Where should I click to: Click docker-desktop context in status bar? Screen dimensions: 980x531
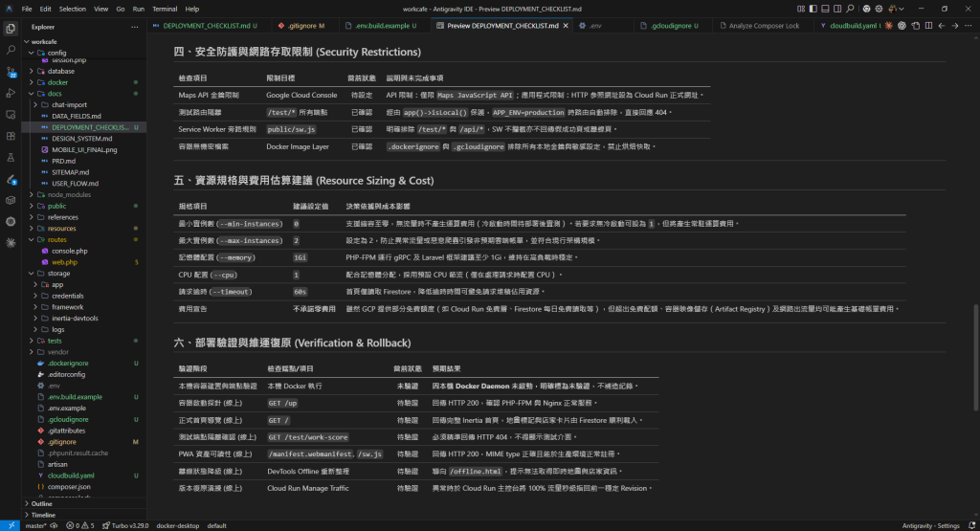click(177, 525)
